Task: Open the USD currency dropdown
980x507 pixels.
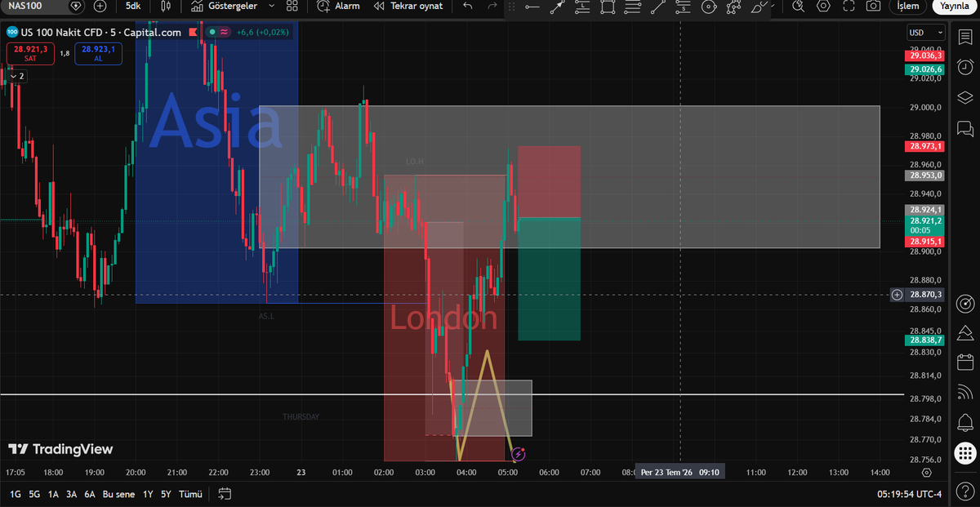Action: pyautogui.click(x=925, y=33)
